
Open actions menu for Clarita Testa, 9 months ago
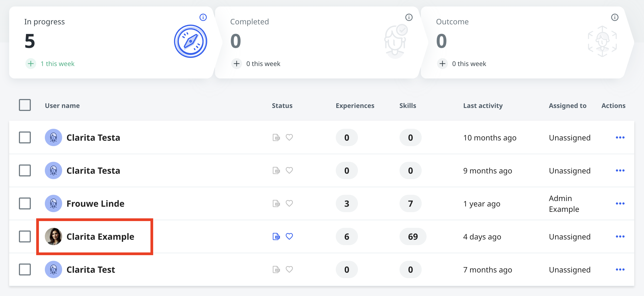[x=620, y=170]
